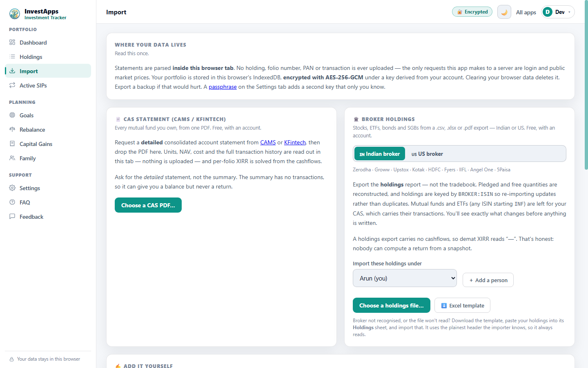Screen dimensions: 588x368
Task: Open Settings in sidebar
Action: 48,188
